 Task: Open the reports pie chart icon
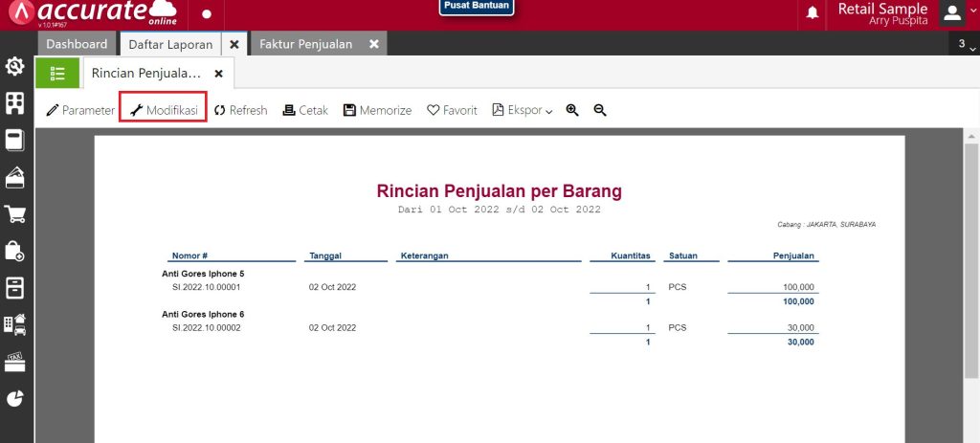coord(15,399)
